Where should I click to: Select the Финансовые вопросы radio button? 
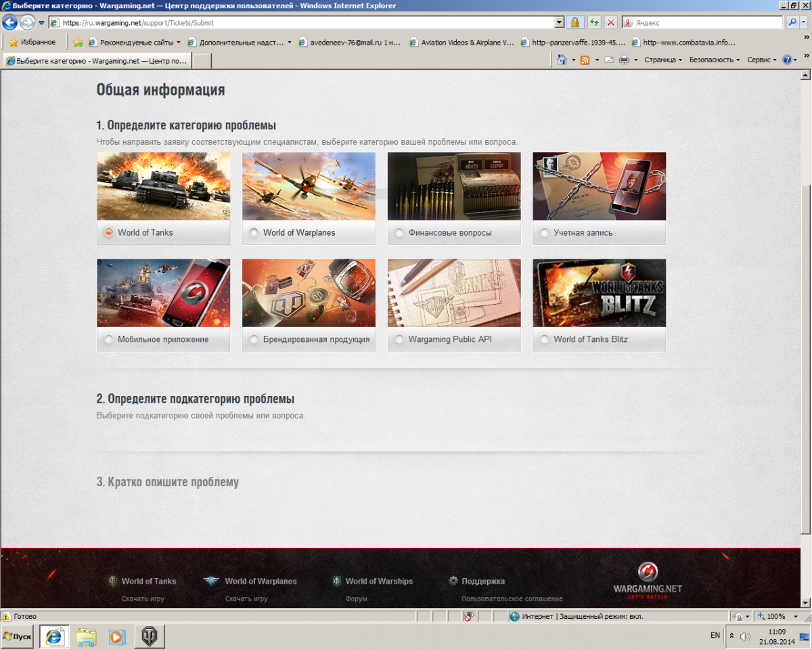[399, 232]
